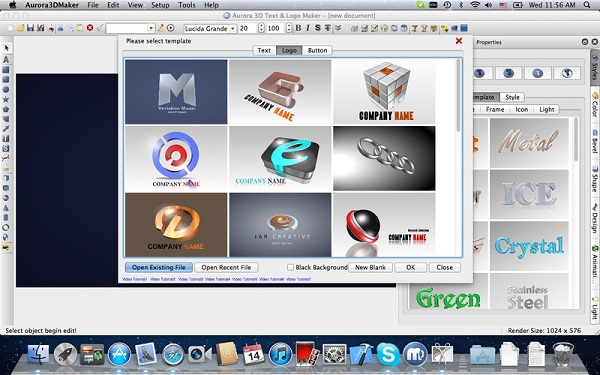Expand the double-chevron toolbar button
This screenshot has width=600, height=375.
pos(338,28)
